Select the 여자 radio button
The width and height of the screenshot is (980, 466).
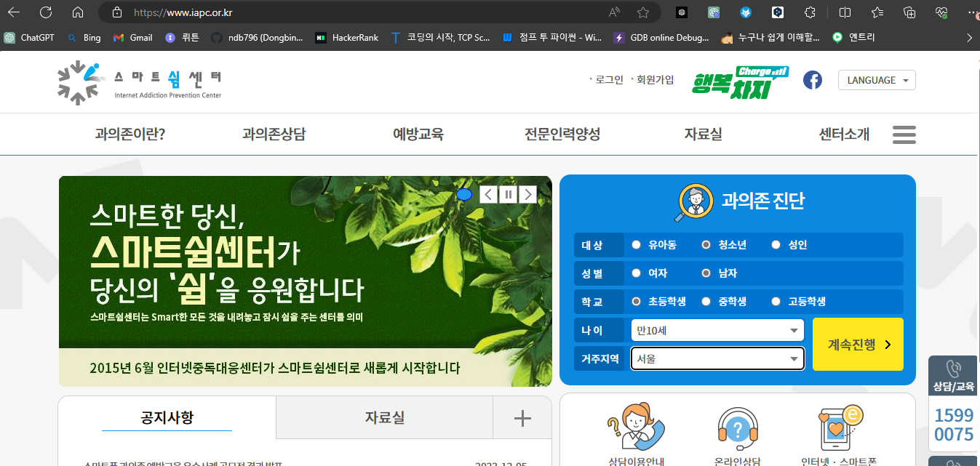[637, 273]
